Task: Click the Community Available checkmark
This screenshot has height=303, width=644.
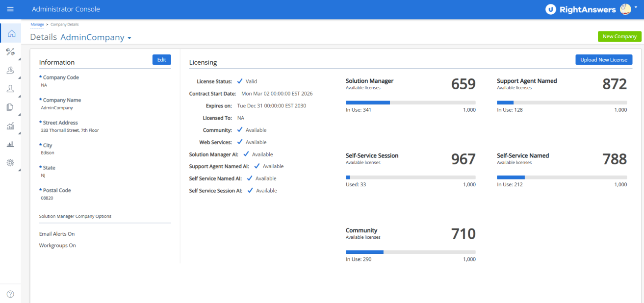Action: coord(240,130)
